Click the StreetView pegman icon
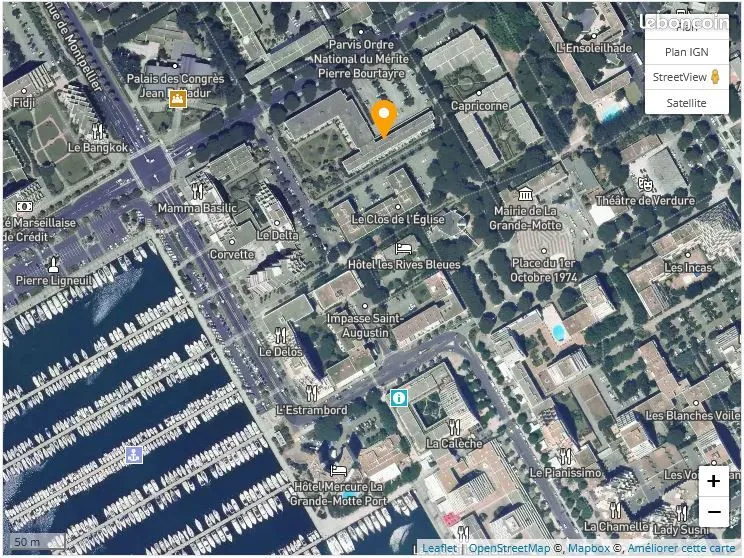Viewport: 744px width, 558px height. pyautogui.click(x=716, y=77)
